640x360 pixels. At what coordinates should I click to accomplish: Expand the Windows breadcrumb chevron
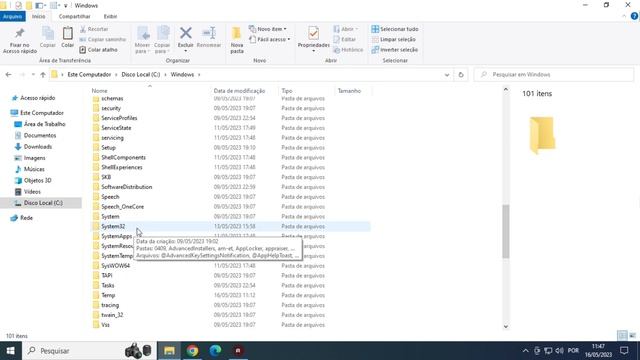(x=199, y=75)
